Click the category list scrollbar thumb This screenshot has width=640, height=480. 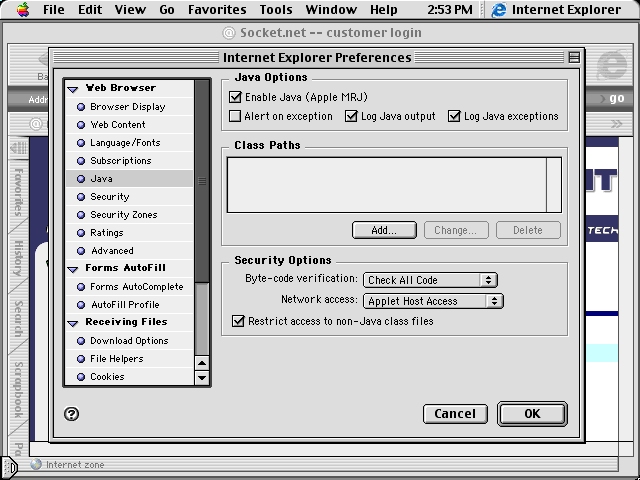[202, 181]
